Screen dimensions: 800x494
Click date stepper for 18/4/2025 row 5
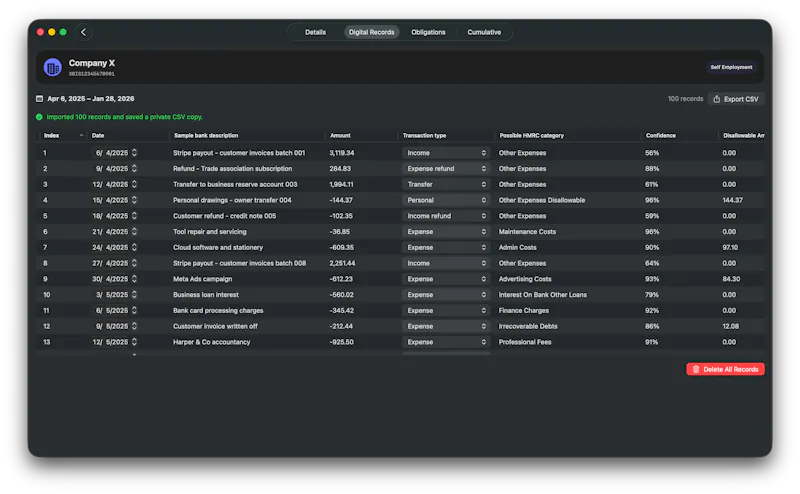point(134,216)
